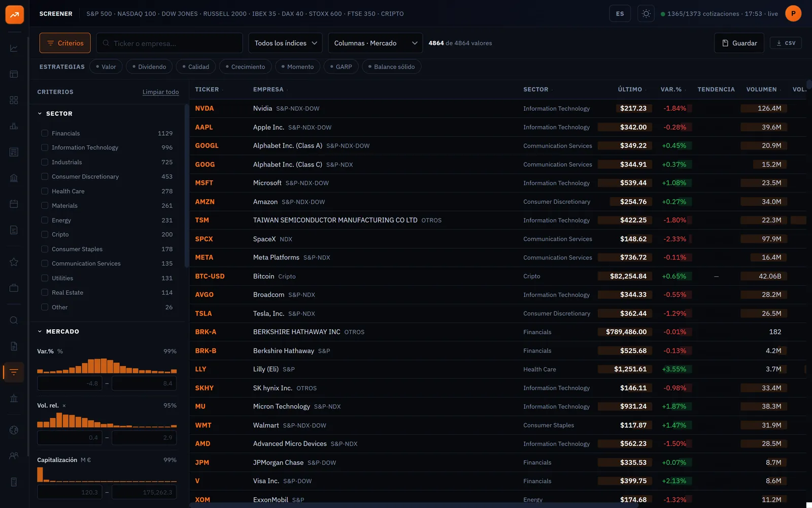Open the line chart sidebar icon
The image size is (812, 508).
point(14,48)
